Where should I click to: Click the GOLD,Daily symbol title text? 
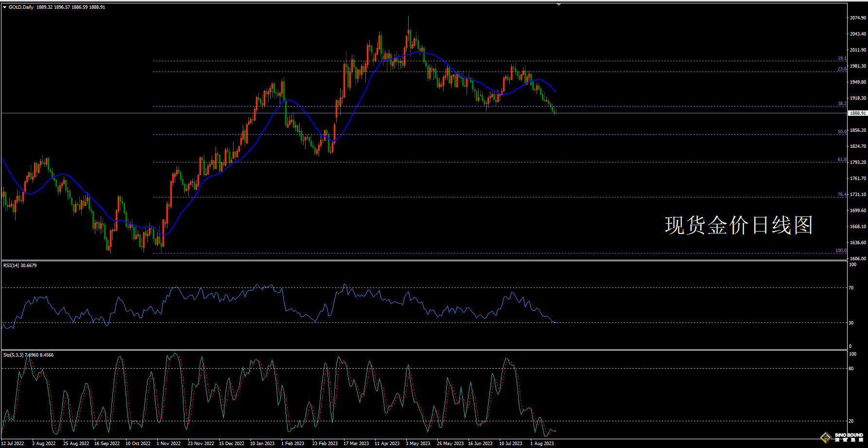coord(21,7)
